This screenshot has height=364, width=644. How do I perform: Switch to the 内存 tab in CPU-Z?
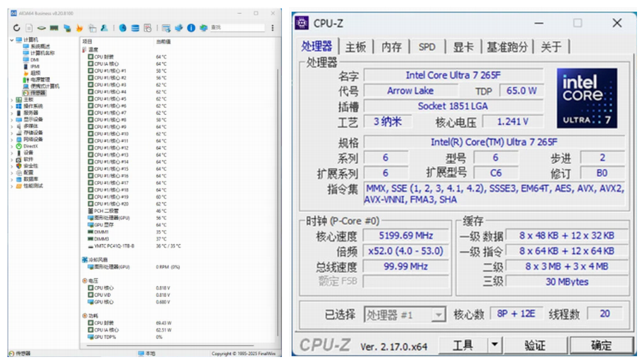coord(391,47)
